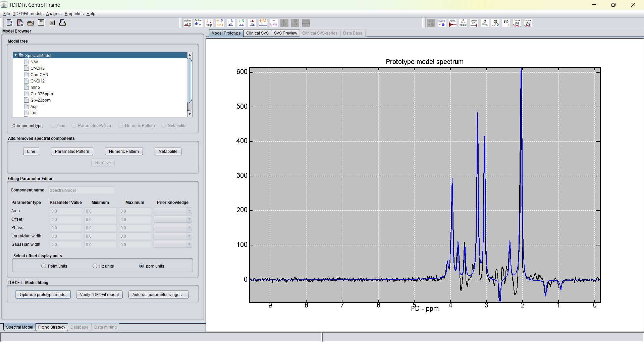Select Parametric Pattern component type radio
Screen dimensions: 644x342
pyautogui.click(x=74, y=125)
